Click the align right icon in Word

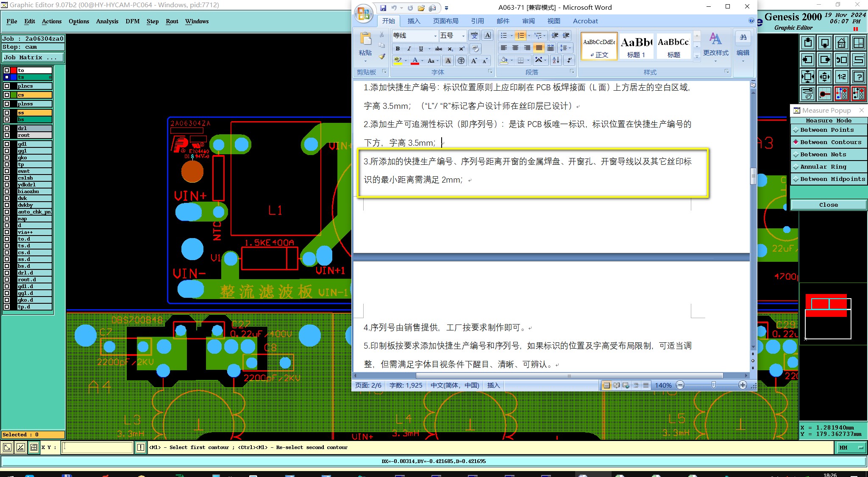[x=527, y=48]
